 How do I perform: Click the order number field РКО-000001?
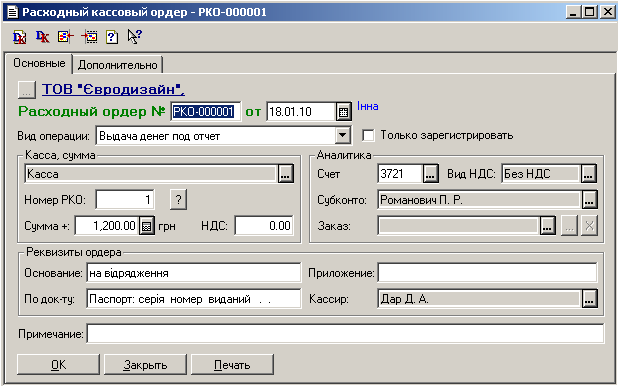tap(206, 112)
